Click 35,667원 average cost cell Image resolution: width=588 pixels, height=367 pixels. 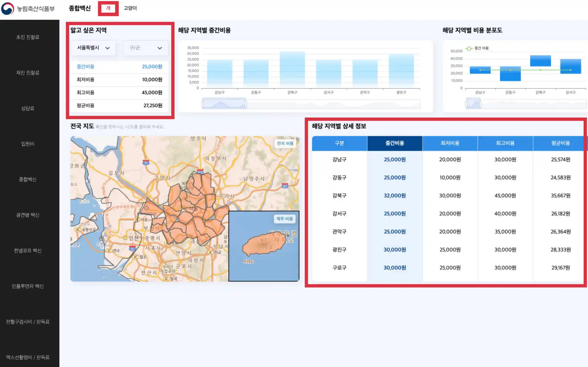point(560,196)
